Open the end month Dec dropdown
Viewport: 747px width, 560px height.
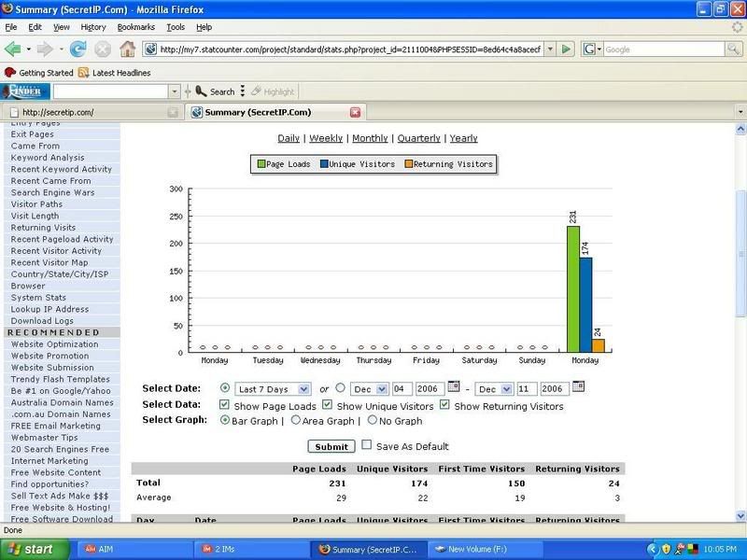point(493,389)
